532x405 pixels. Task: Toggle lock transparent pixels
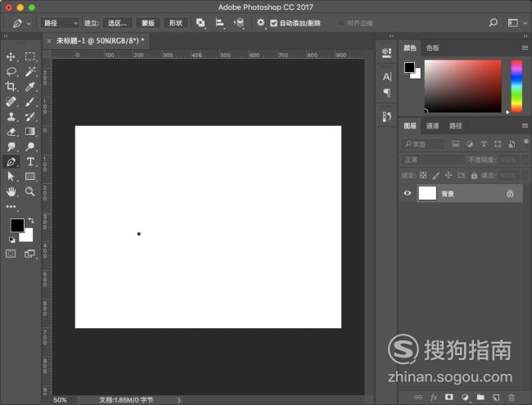(x=423, y=175)
